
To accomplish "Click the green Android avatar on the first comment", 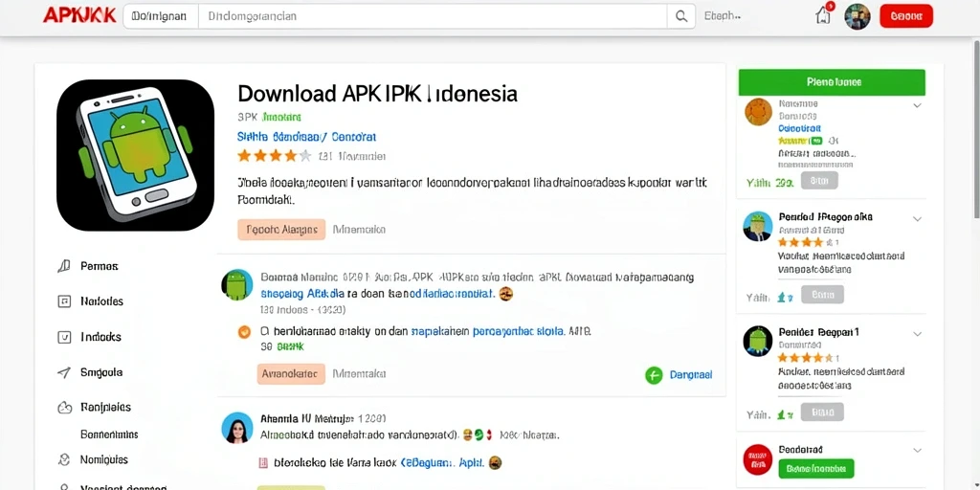I will 237,285.
